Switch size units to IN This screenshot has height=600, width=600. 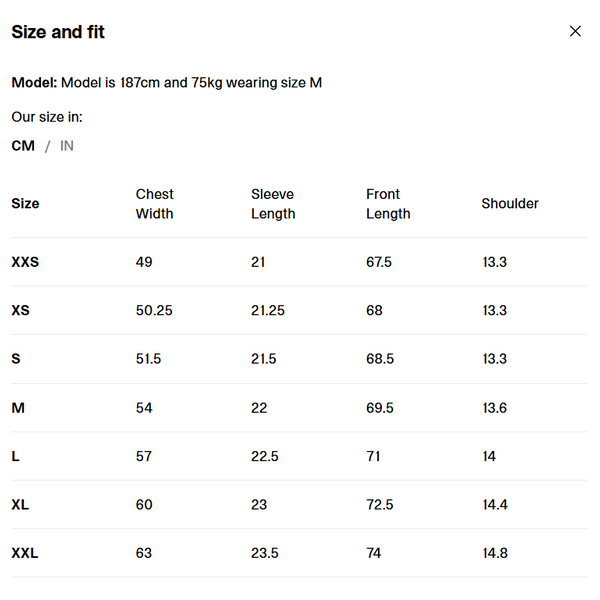(x=67, y=146)
